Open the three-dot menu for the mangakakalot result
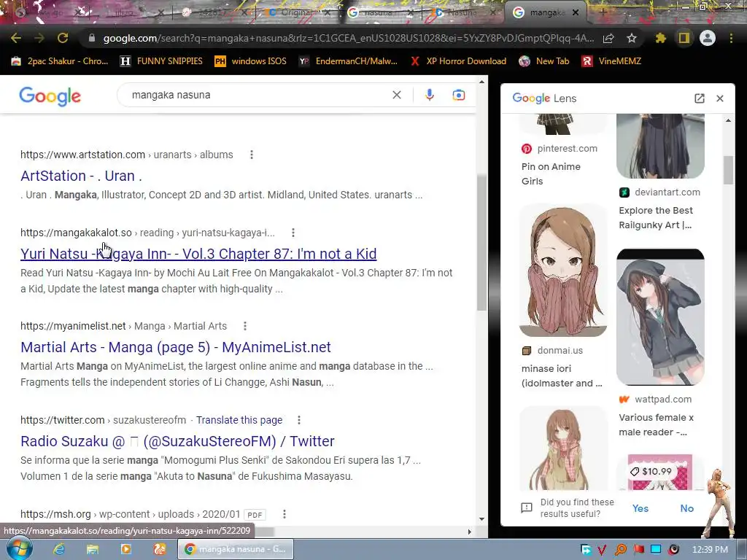Image resolution: width=747 pixels, height=560 pixels. (293, 233)
